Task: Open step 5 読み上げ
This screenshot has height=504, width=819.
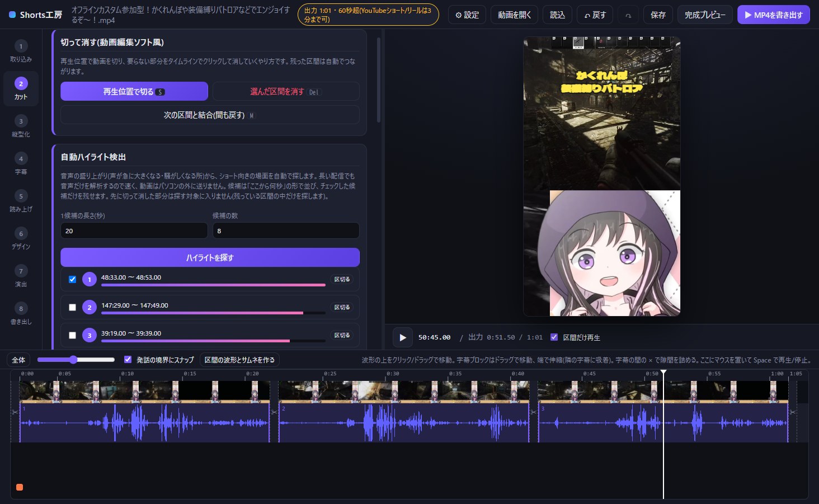Action: (21, 201)
